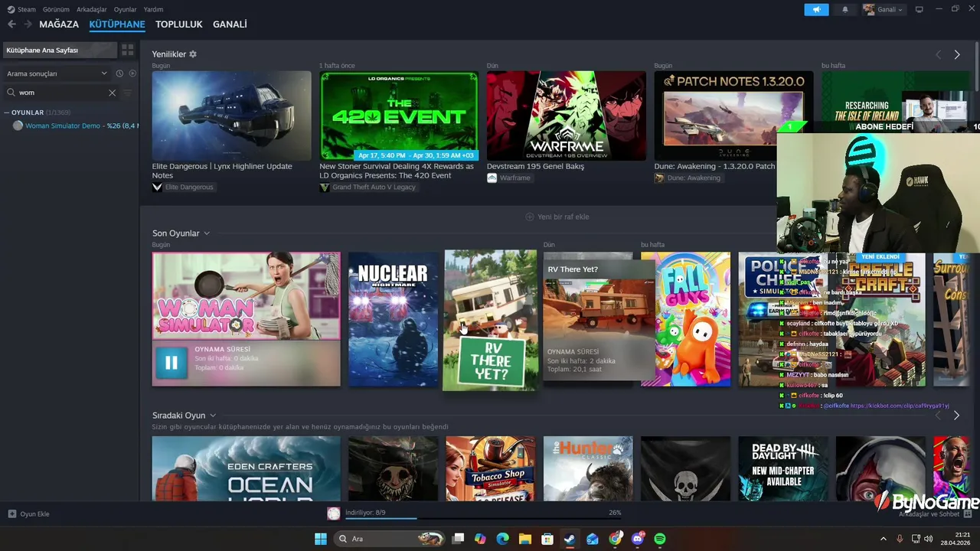Open Yenilikler settings gear
The image size is (980, 551).
[x=193, y=54]
